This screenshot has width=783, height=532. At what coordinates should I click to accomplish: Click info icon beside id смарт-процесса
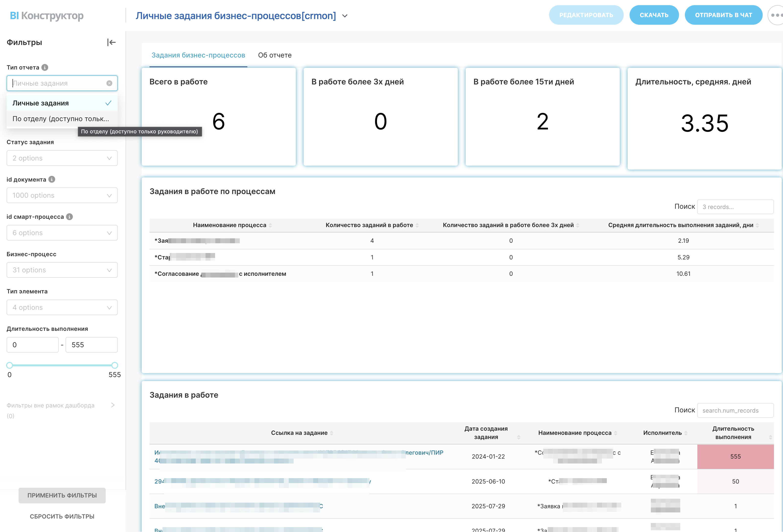coord(69,217)
